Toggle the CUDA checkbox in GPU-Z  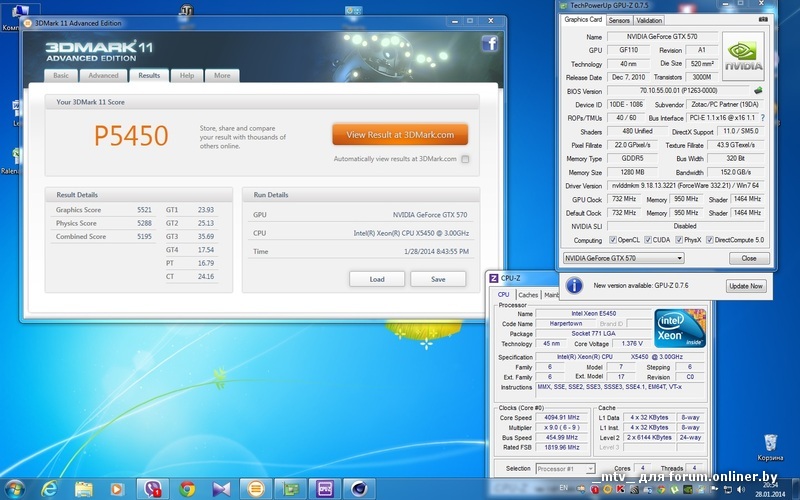pos(647,240)
